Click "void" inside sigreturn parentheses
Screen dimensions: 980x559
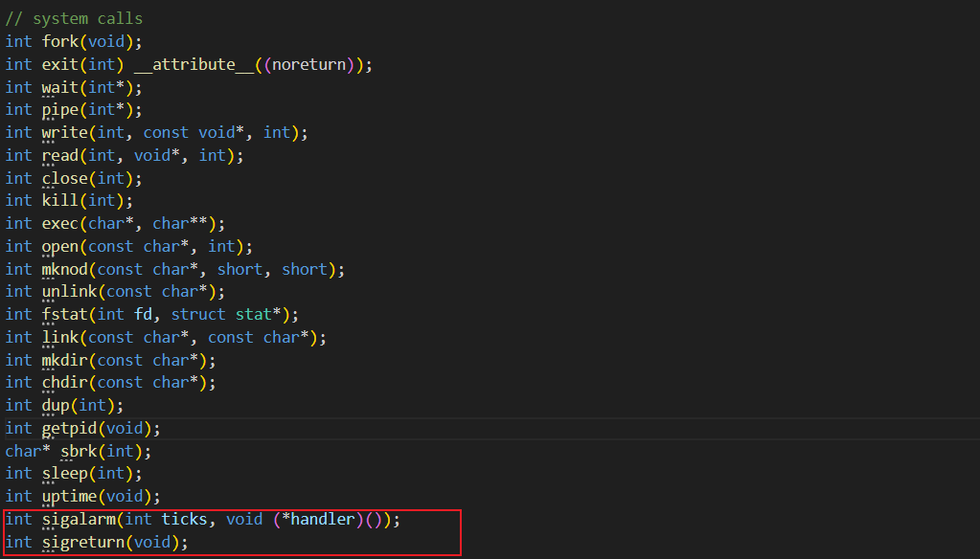[x=152, y=542]
